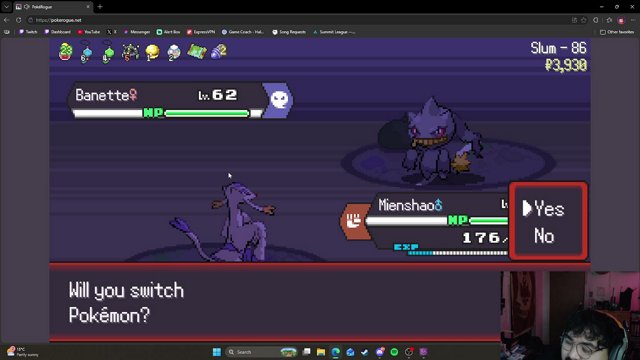Add this page to favorites with the star icon
This screenshot has width=640, height=360.
click(584, 20)
